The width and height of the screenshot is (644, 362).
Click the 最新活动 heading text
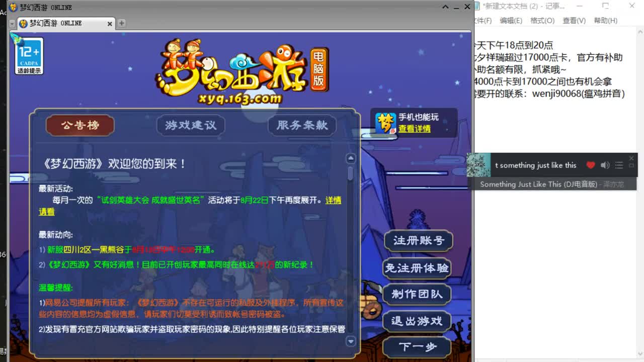coord(56,189)
